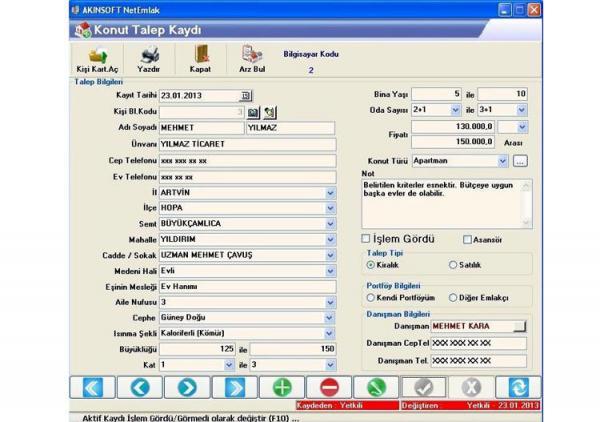Open the maximum Kat dropdown showing 3
The image size is (600, 422).
pyautogui.click(x=330, y=365)
